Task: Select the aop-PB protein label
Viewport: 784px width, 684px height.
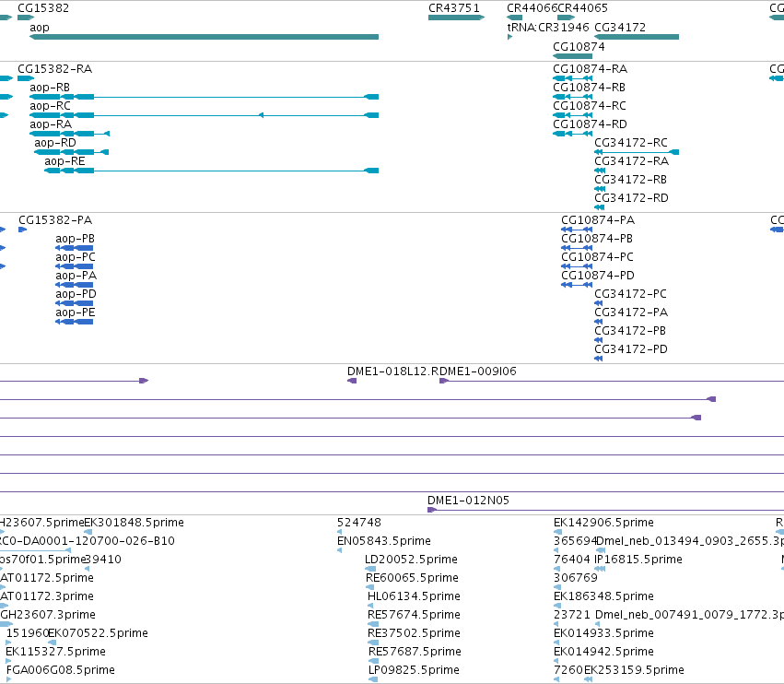Action: pyautogui.click(x=75, y=239)
